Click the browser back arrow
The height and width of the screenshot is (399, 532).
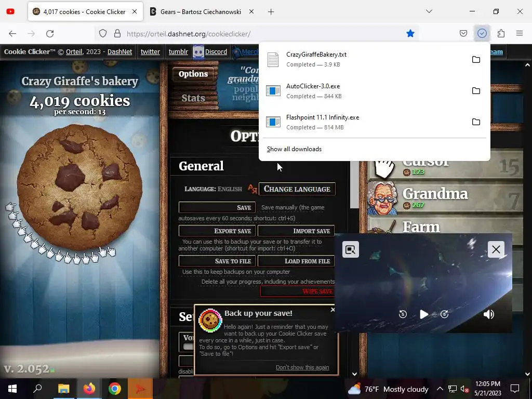[x=12, y=33]
